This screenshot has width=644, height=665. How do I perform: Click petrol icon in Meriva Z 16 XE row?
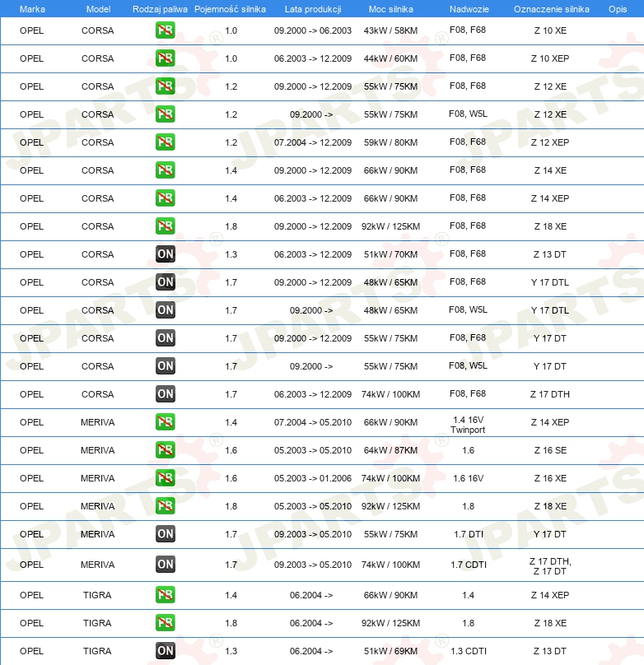click(x=165, y=478)
